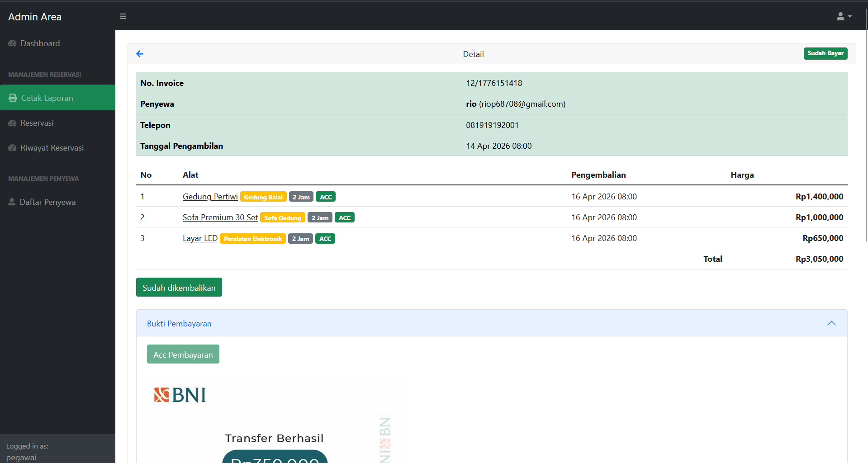The image size is (868, 463).
Task: Click the ACC badge for Layar LED
Action: [x=325, y=239]
